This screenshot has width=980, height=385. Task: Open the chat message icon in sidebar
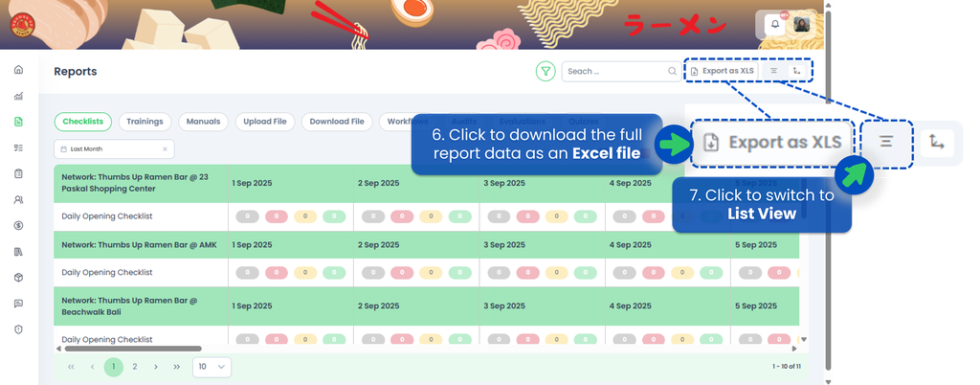(x=18, y=304)
